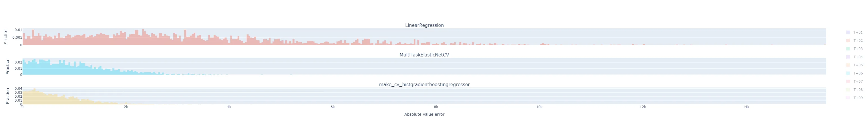Click the 8k tick on the x-axis
Image resolution: width=868 pixels, height=127 pixels.
coord(436,107)
